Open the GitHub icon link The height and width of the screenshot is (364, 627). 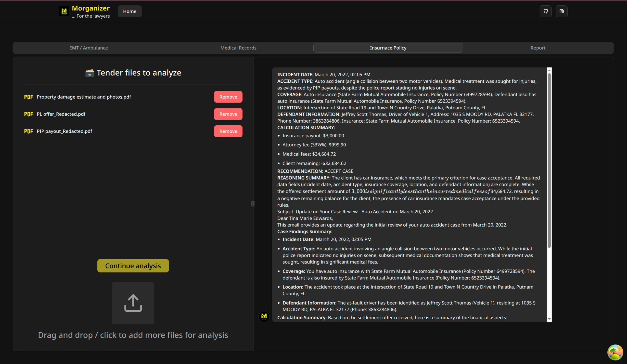[545, 11]
